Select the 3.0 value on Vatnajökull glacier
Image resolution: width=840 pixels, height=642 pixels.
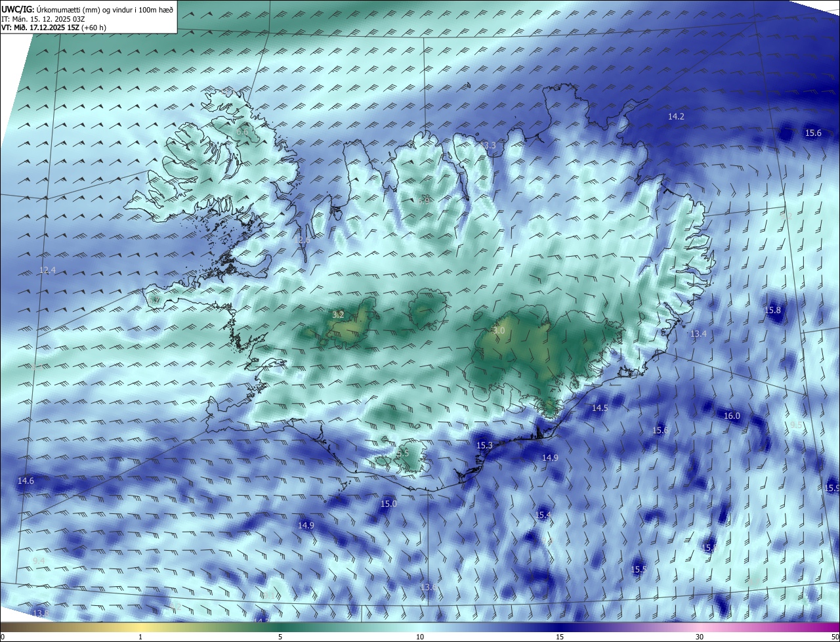pyautogui.click(x=499, y=331)
